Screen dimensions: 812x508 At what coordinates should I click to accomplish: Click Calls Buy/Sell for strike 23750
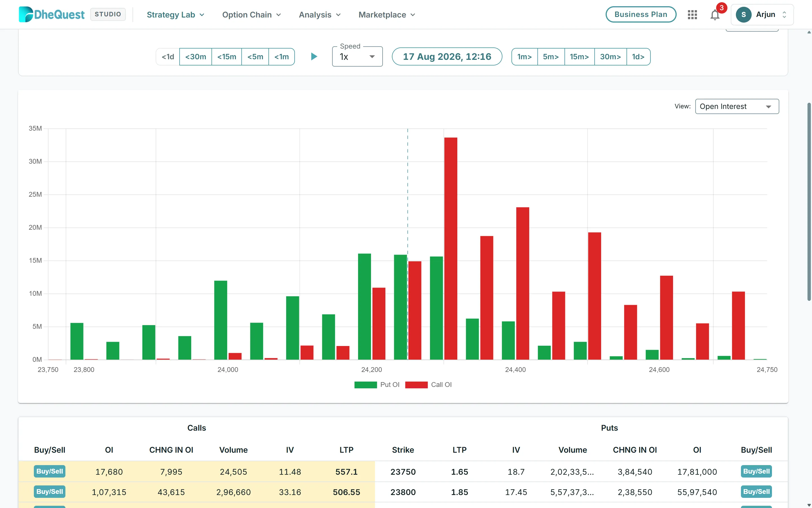click(x=50, y=471)
